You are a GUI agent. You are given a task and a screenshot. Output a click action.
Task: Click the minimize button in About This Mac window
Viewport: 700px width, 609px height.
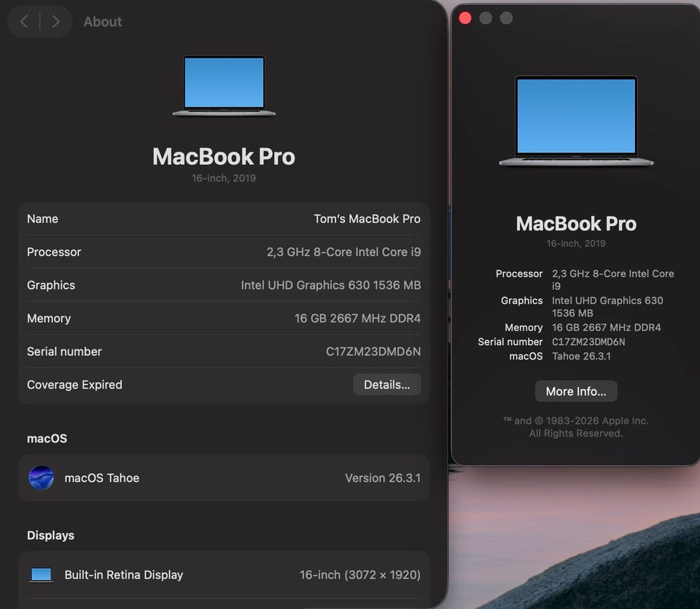coord(486,18)
